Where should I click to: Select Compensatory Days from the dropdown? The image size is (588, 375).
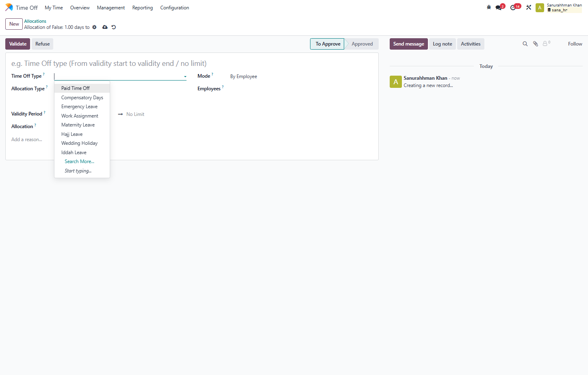tap(82, 98)
